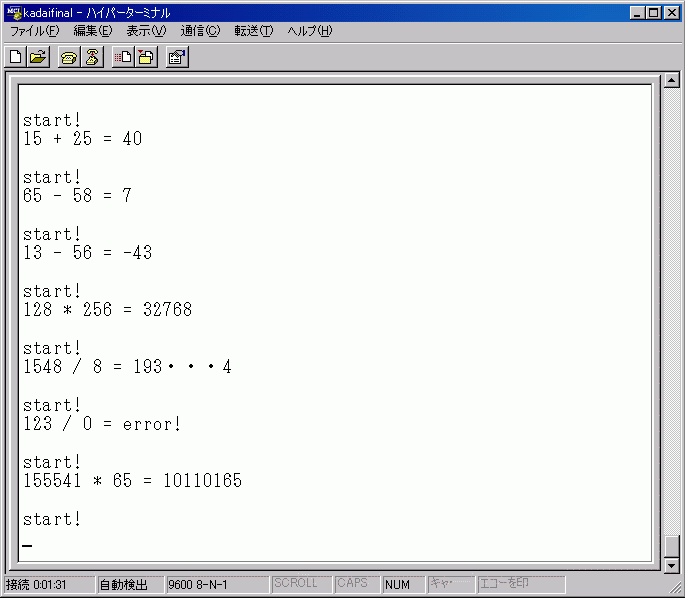This screenshot has height=598, width=685.
Task: Minimize the kadaifinal window
Action: 637,13
